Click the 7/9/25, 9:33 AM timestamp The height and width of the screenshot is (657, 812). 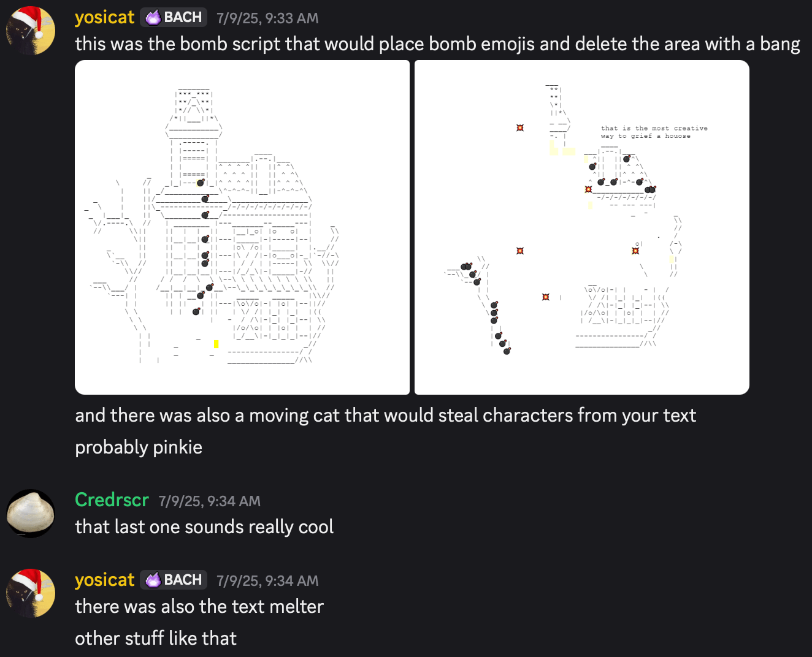(x=267, y=18)
